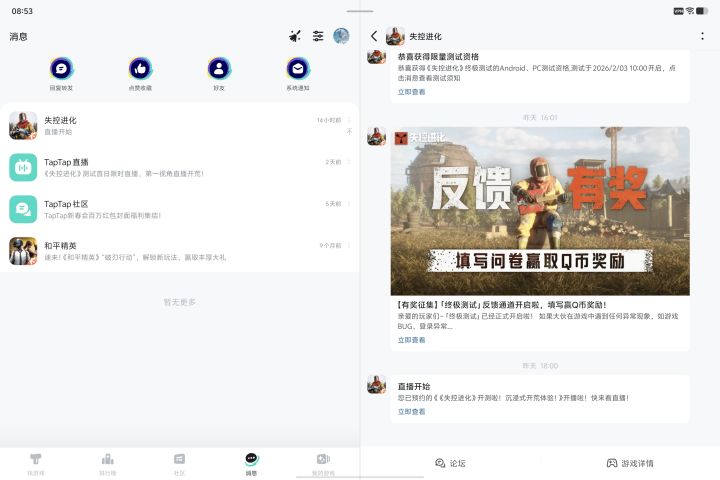Open the 游戏详情 game details button

[x=630, y=463]
